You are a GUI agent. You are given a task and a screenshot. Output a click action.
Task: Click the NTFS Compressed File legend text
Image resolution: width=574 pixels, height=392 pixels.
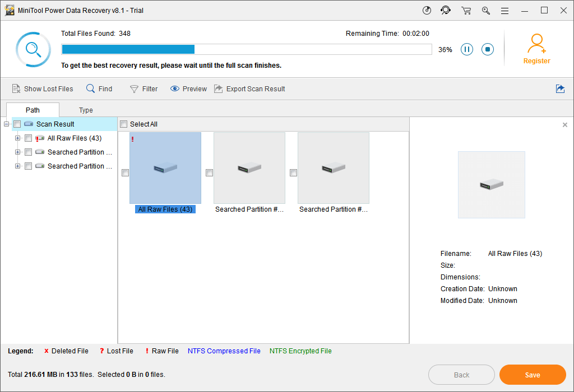(224, 351)
